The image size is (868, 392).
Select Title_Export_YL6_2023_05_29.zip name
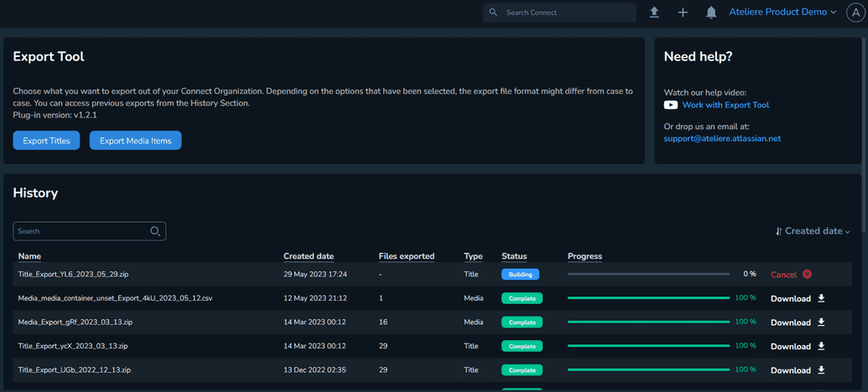[x=73, y=274]
